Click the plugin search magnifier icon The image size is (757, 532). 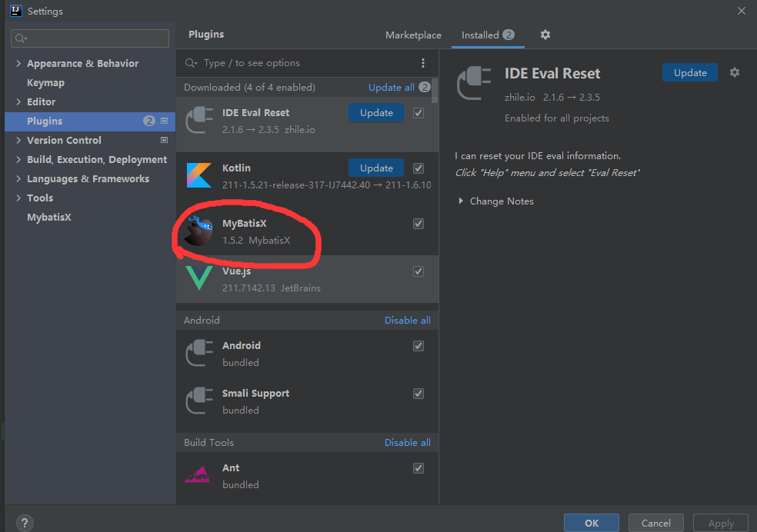tap(192, 63)
